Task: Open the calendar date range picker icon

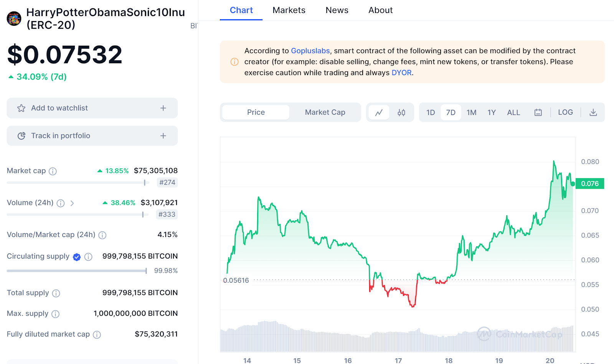Action: coord(538,112)
